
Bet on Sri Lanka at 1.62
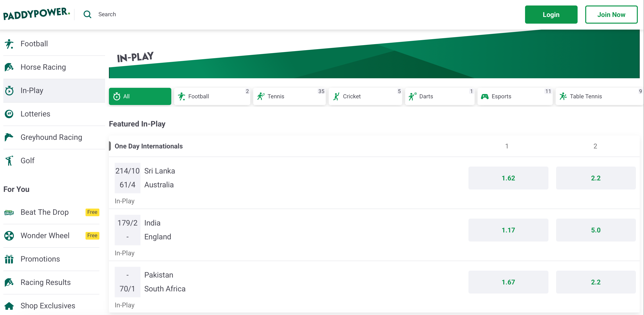coord(508,178)
